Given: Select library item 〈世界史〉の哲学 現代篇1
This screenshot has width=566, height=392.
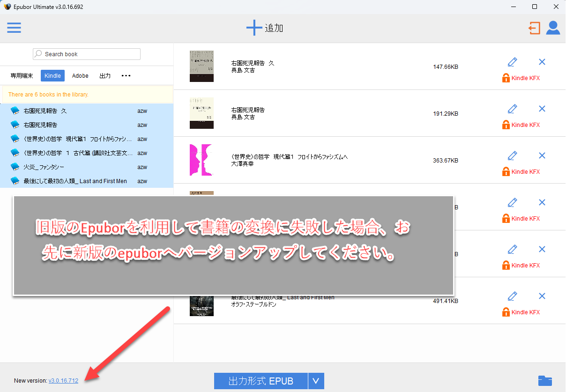Looking at the screenshot, I should [87, 139].
